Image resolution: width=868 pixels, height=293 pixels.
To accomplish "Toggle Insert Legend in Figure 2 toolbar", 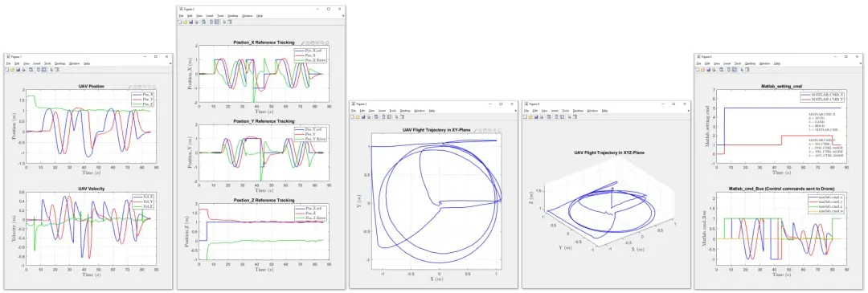I will [216, 22].
